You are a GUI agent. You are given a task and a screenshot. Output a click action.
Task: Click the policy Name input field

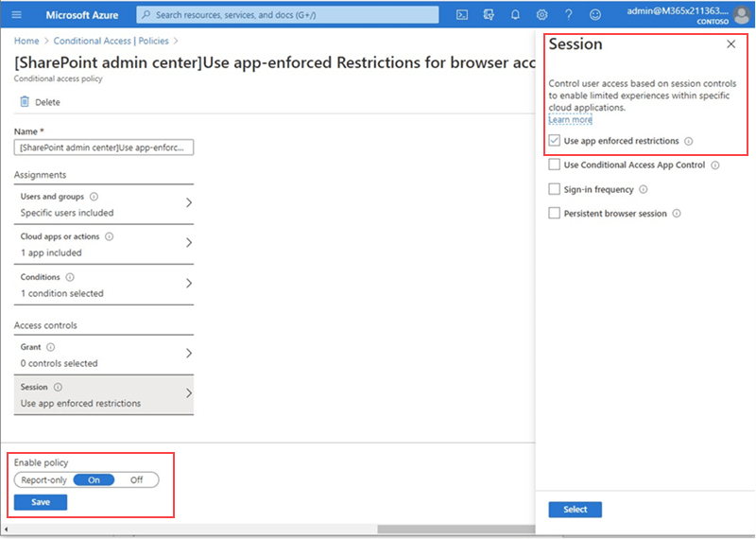[x=104, y=148]
